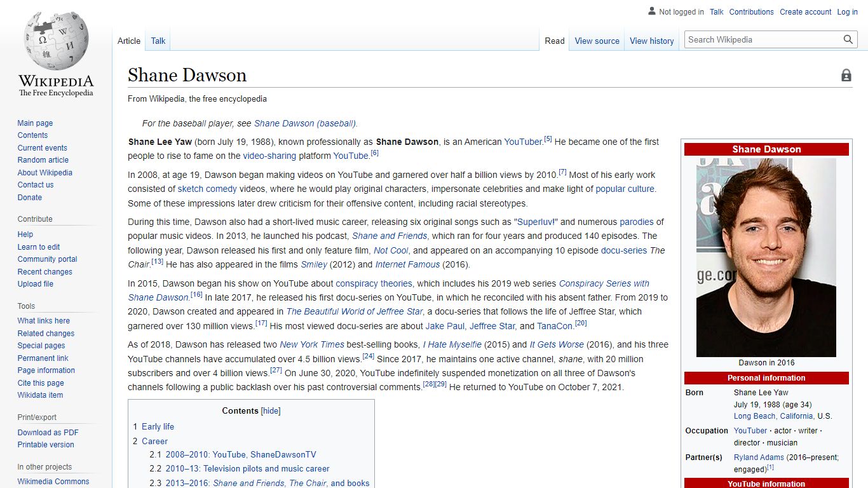Click the Log in link

click(x=848, y=11)
